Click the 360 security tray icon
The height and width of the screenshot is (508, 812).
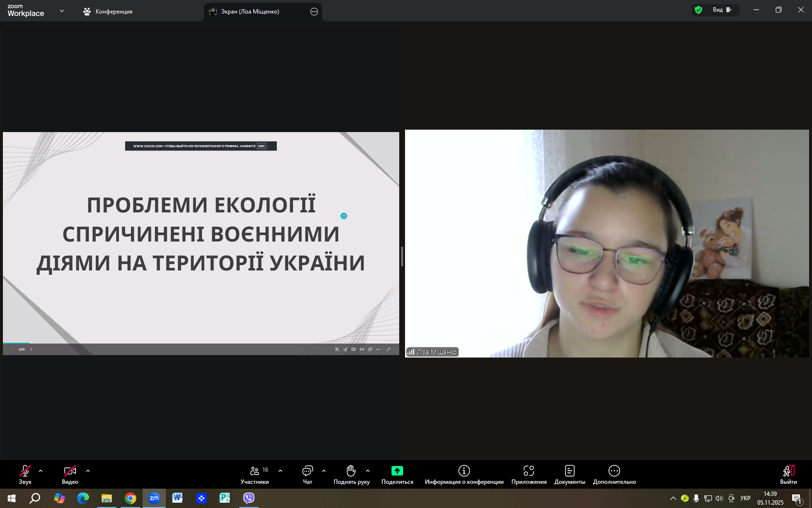pos(685,498)
